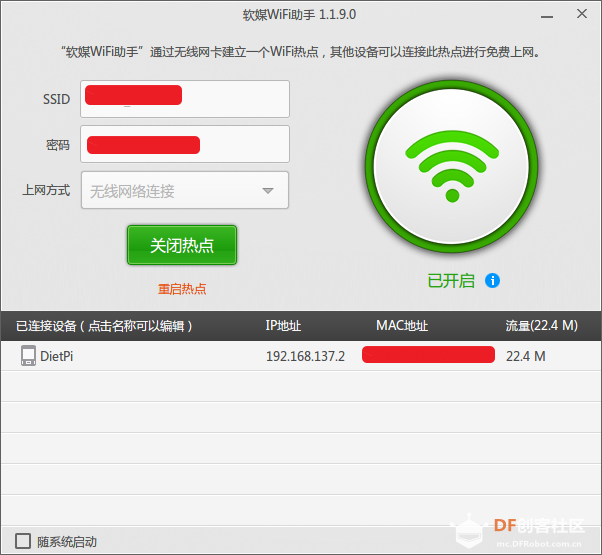Minimize the 软媒WiFi助手 window
This screenshot has width=602, height=555.
(x=547, y=16)
